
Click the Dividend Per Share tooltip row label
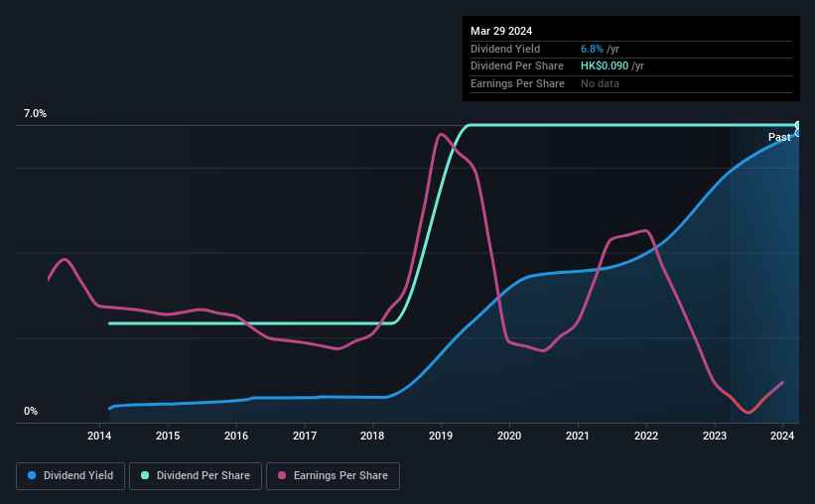point(516,66)
